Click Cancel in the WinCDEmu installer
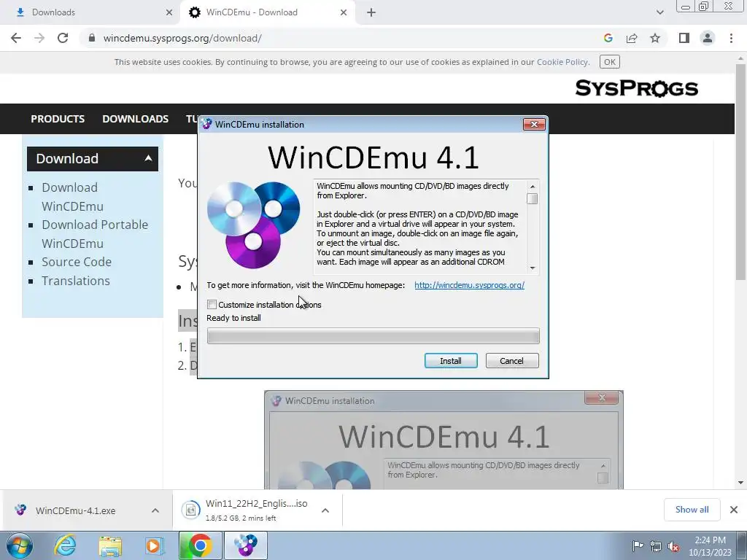 click(x=511, y=361)
